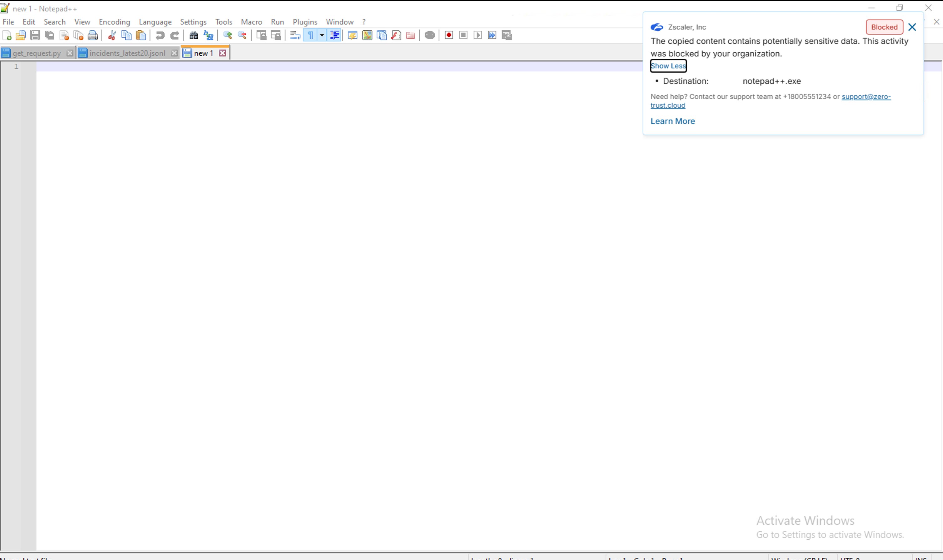Open the Replace dialog icon
Viewport: 943px width, 560px height.
[208, 35]
